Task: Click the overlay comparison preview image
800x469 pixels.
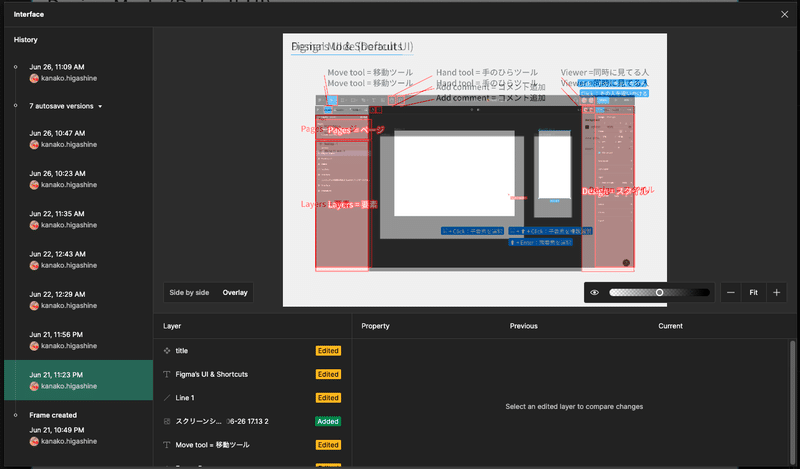Action: 474,170
